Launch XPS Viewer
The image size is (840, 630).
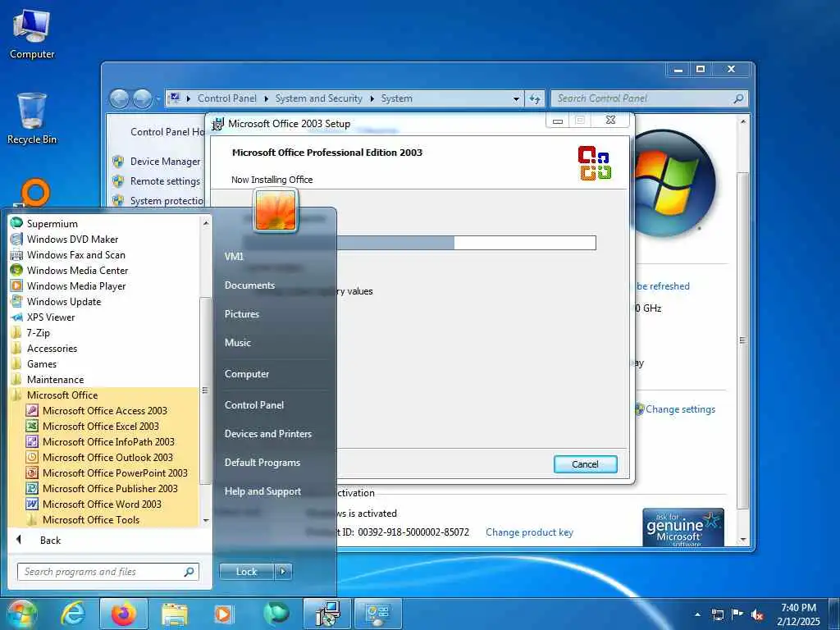(x=51, y=317)
